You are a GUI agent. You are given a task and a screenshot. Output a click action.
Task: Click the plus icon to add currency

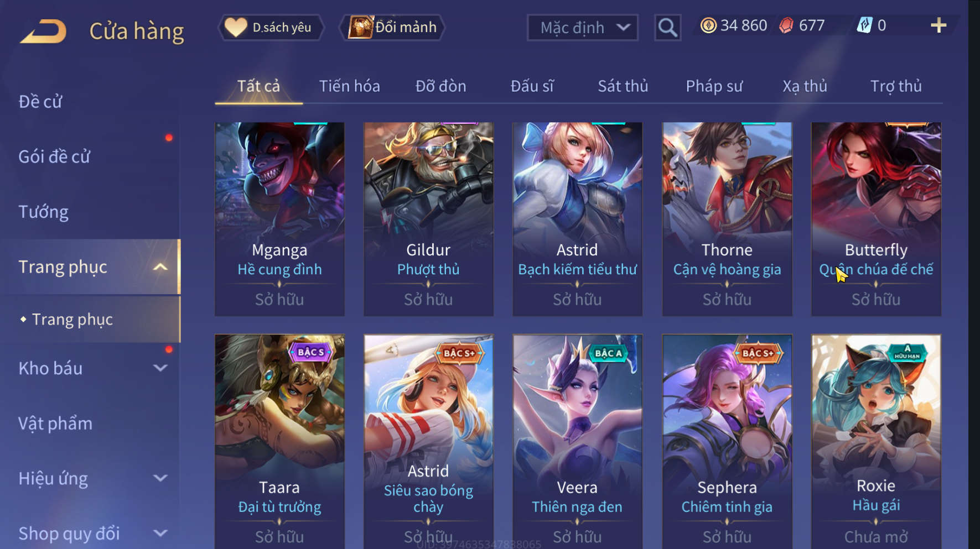click(x=938, y=25)
